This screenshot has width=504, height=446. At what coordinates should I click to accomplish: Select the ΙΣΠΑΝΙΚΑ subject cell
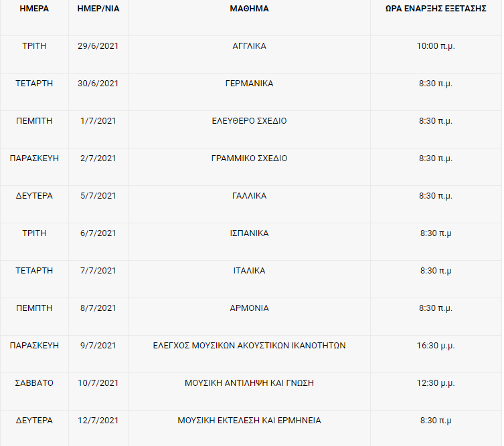pos(249,233)
